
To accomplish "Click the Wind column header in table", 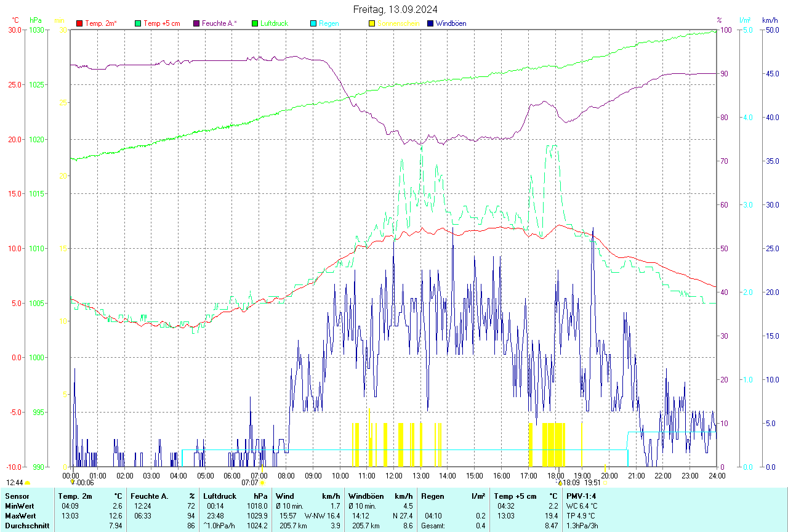I will coord(285,496).
